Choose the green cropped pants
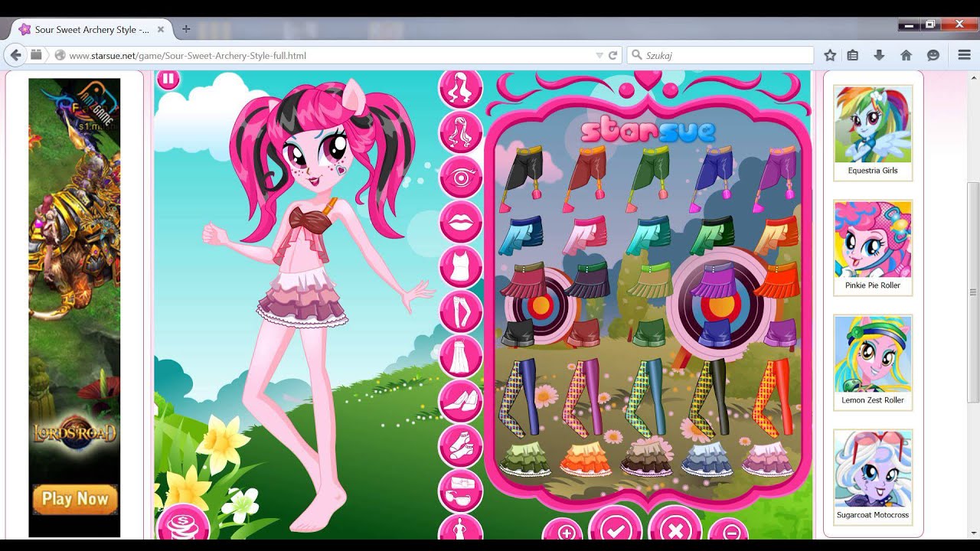 tap(650, 178)
